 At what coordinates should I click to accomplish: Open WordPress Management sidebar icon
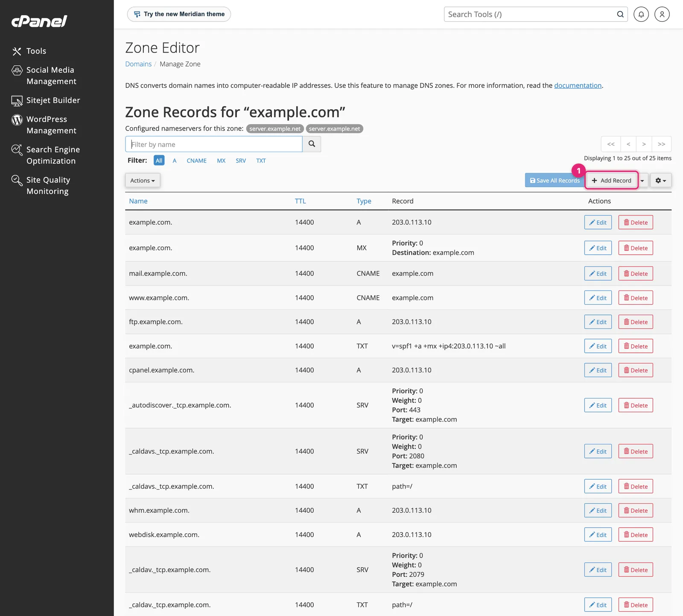(x=17, y=120)
